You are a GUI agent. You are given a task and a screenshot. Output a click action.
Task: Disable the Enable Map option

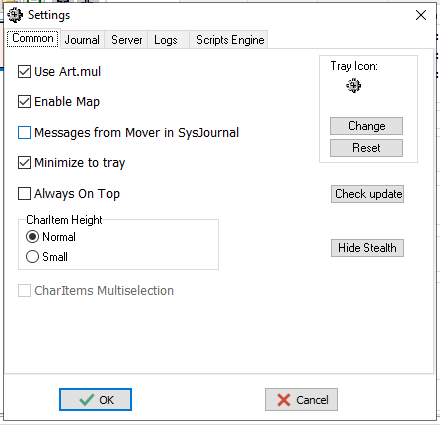click(24, 102)
